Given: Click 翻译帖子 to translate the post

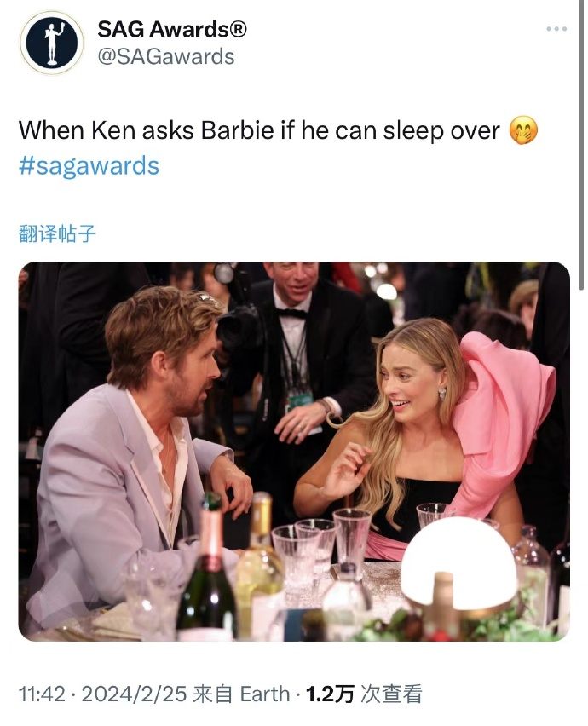Looking at the screenshot, I should tap(57, 233).
